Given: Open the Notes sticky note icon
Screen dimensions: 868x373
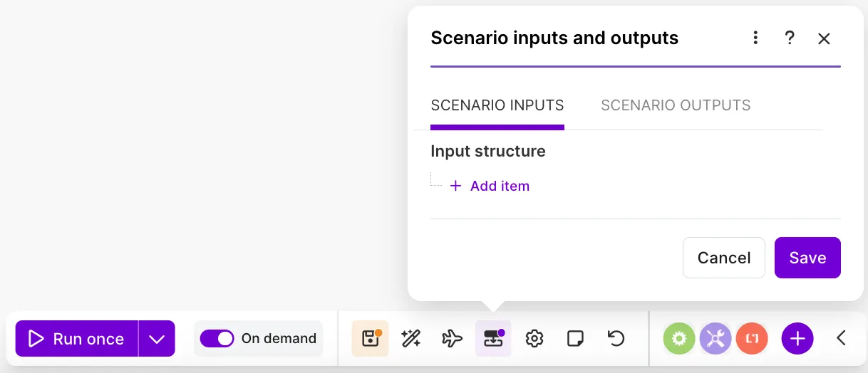Looking at the screenshot, I should coord(575,338).
